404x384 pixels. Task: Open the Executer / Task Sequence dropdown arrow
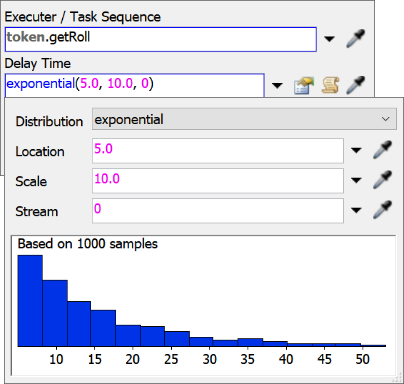click(329, 39)
